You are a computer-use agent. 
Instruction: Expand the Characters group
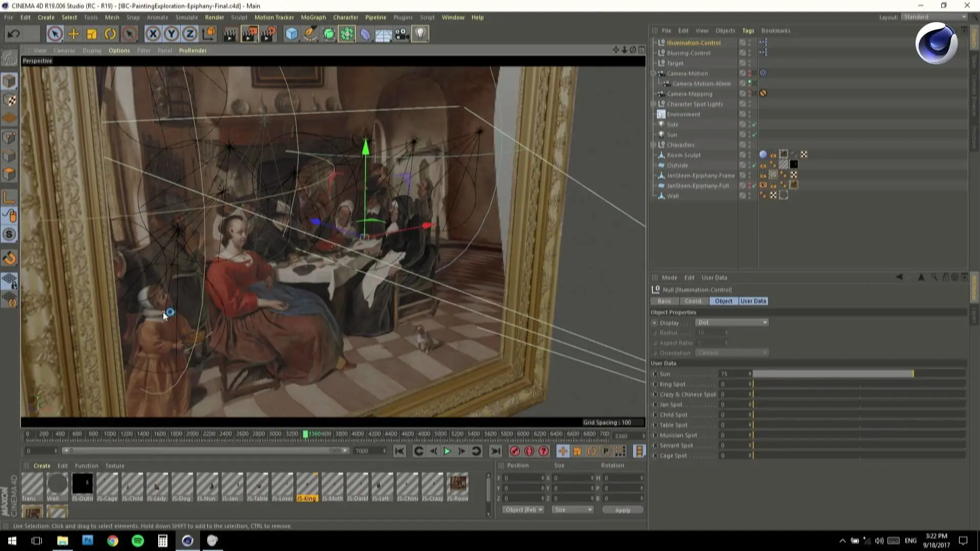(653, 145)
